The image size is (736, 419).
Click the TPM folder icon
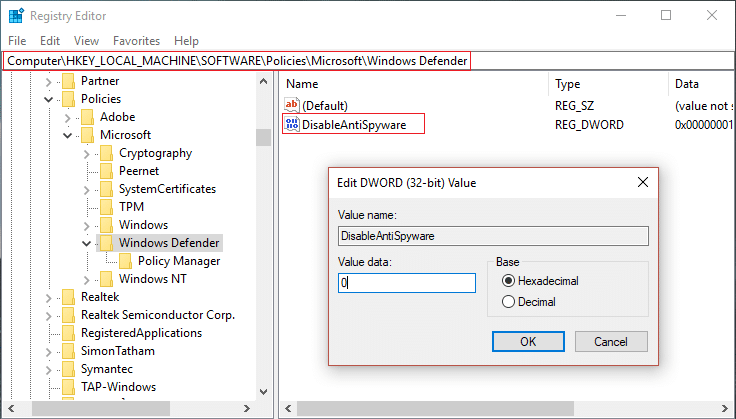point(106,207)
